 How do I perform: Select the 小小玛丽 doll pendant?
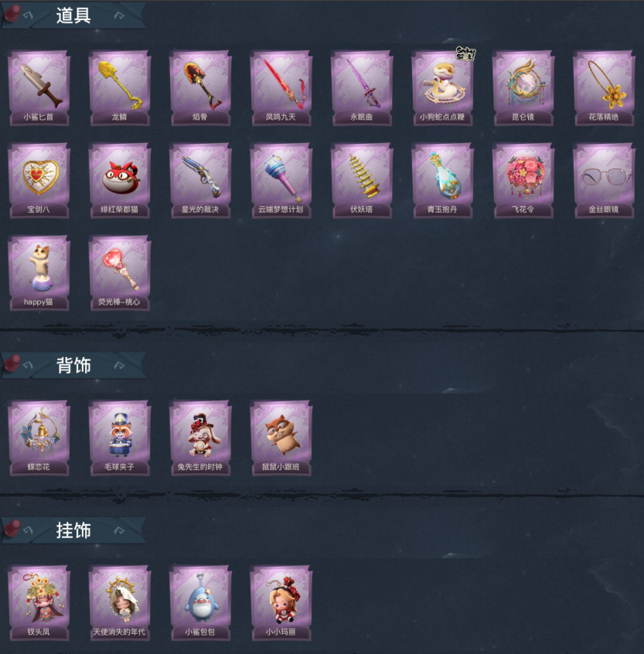point(281,603)
